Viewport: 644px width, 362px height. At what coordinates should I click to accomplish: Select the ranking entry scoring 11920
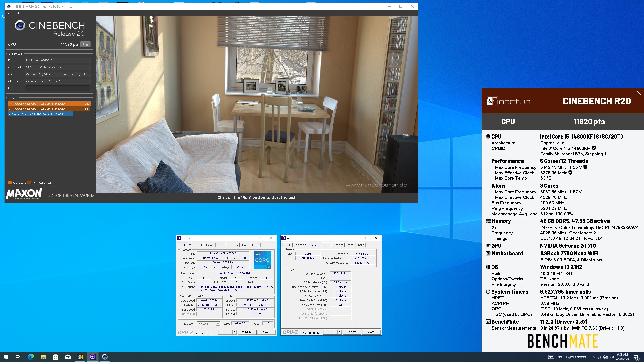click(49, 104)
